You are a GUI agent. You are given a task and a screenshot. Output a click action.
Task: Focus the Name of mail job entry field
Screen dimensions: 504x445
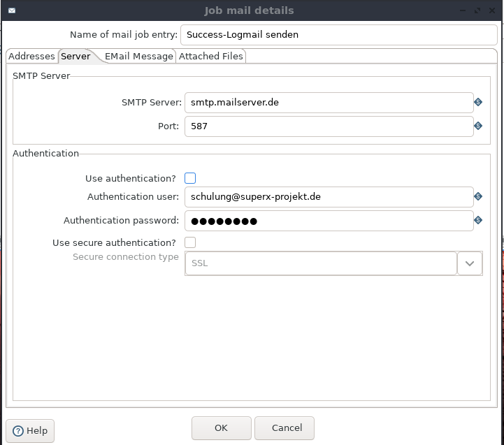339,35
